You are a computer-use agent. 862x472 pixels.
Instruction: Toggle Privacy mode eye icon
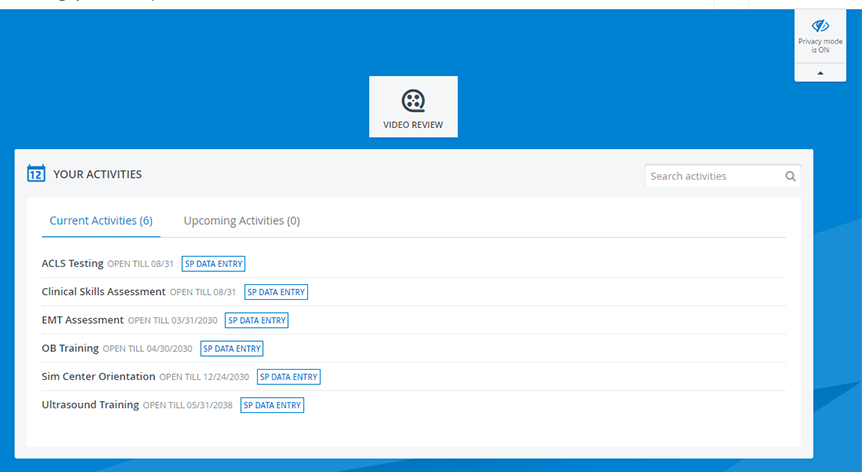[x=820, y=25]
